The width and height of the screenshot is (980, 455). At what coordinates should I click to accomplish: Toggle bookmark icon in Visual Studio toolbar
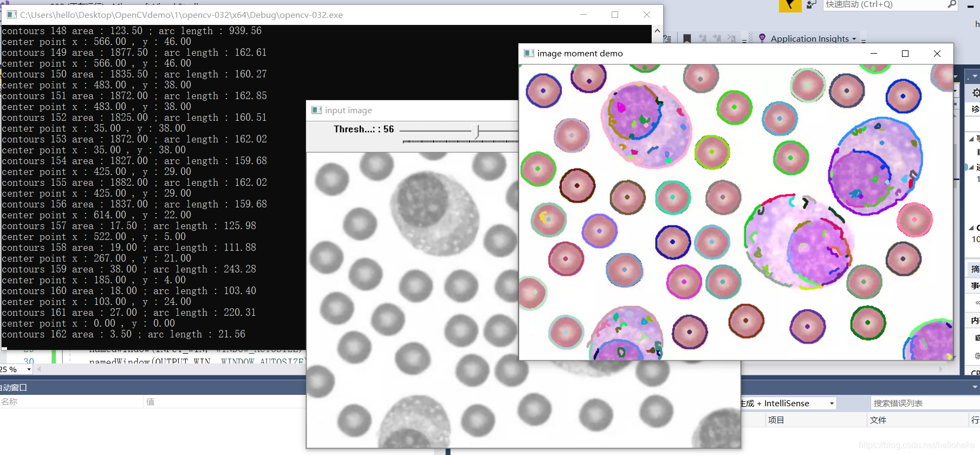(x=687, y=38)
